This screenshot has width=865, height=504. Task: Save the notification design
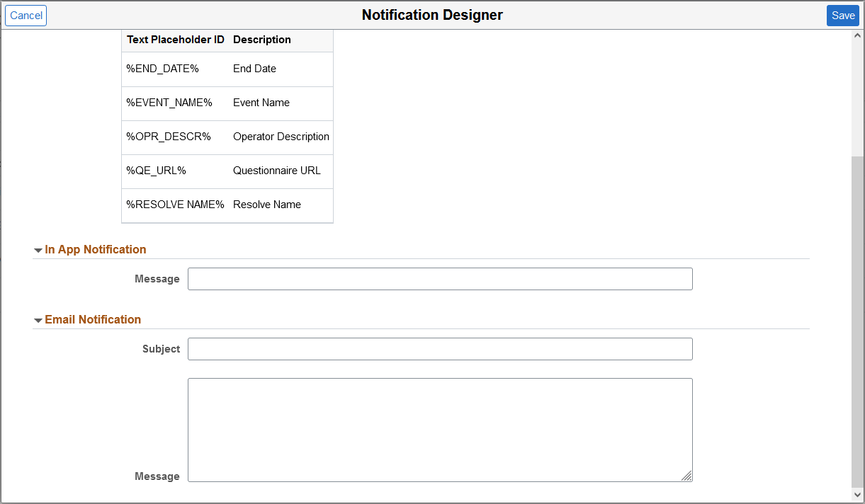pyautogui.click(x=843, y=16)
